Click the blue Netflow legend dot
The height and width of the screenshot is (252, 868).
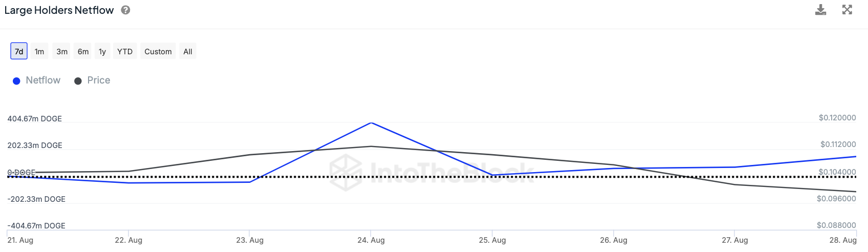pyautogui.click(x=16, y=81)
